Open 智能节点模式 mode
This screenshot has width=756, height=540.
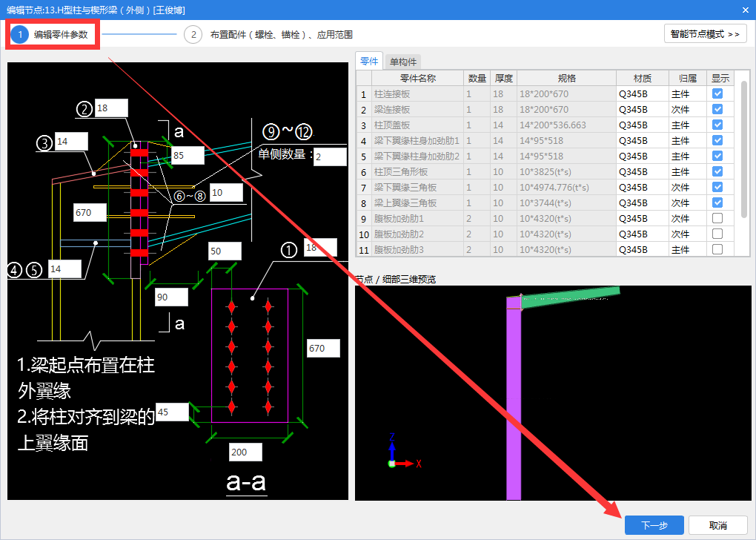[x=705, y=34]
